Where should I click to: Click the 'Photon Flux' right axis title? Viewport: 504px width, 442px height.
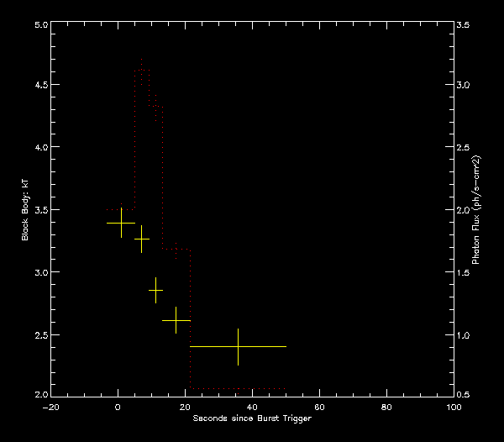[x=476, y=210]
